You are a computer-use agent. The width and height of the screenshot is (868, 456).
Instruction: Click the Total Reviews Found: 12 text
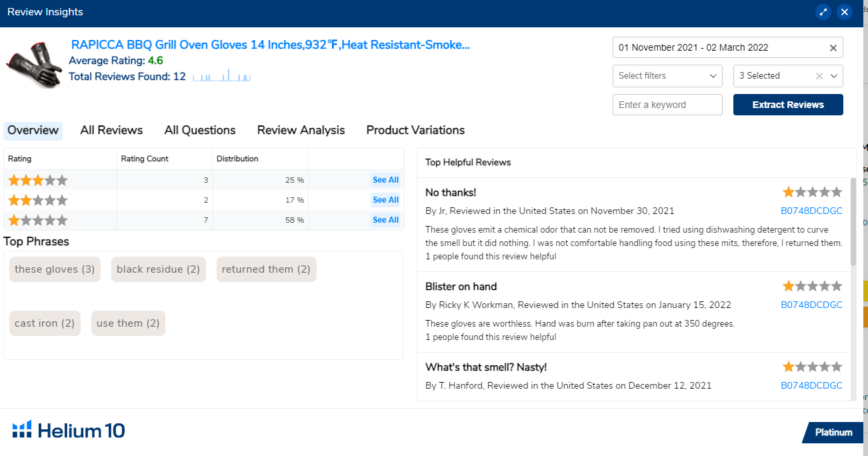tap(127, 77)
